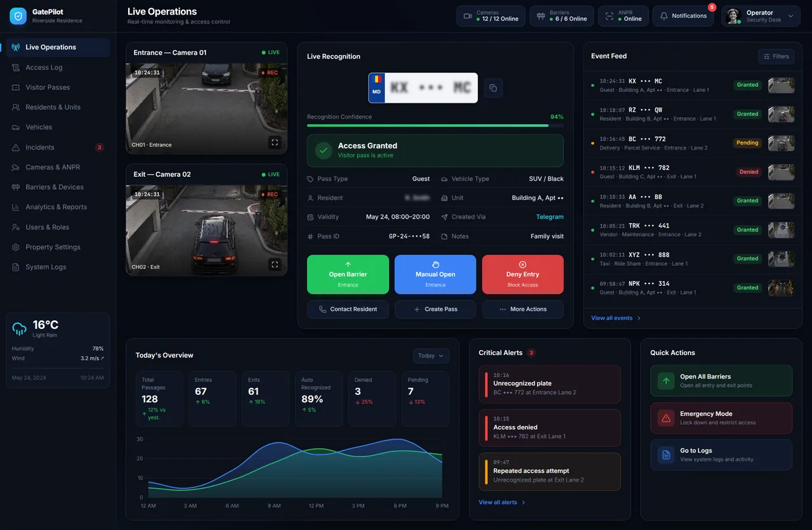Open the Entrance Camera 01 video feed
The height and width of the screenshot is (530, 812).
[x=206, y=108]
